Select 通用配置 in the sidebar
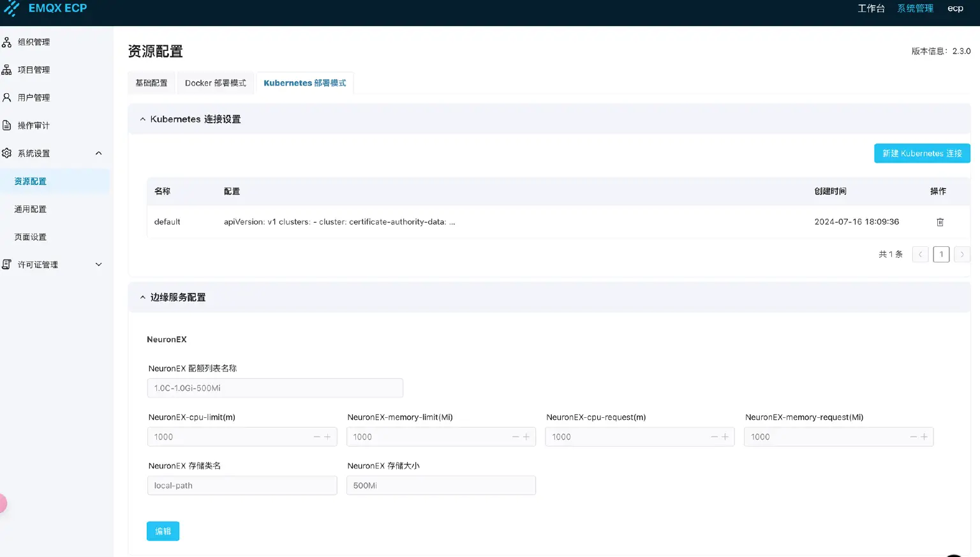This screenshot has height=557, width=980. click(x=29, y=209)
